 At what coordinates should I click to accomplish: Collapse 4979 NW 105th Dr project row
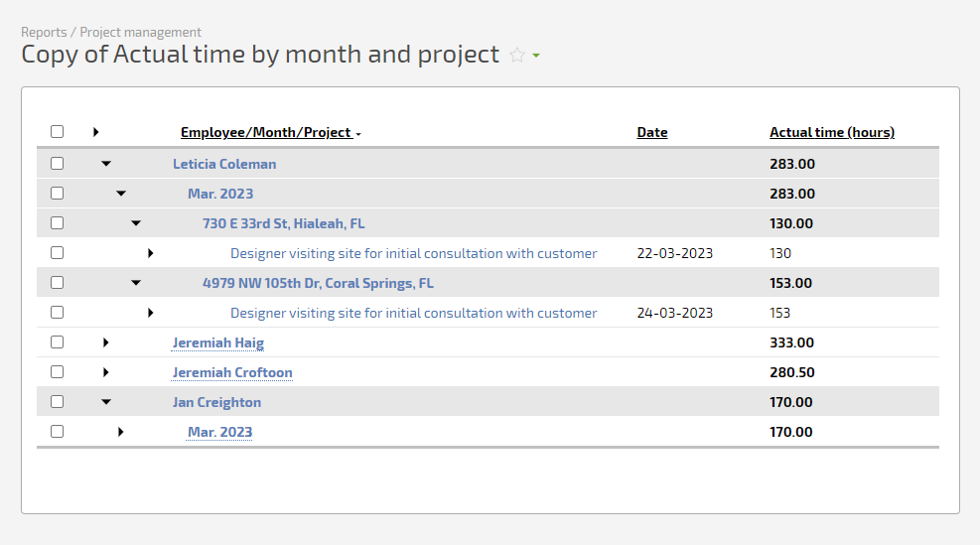(136, 283)
